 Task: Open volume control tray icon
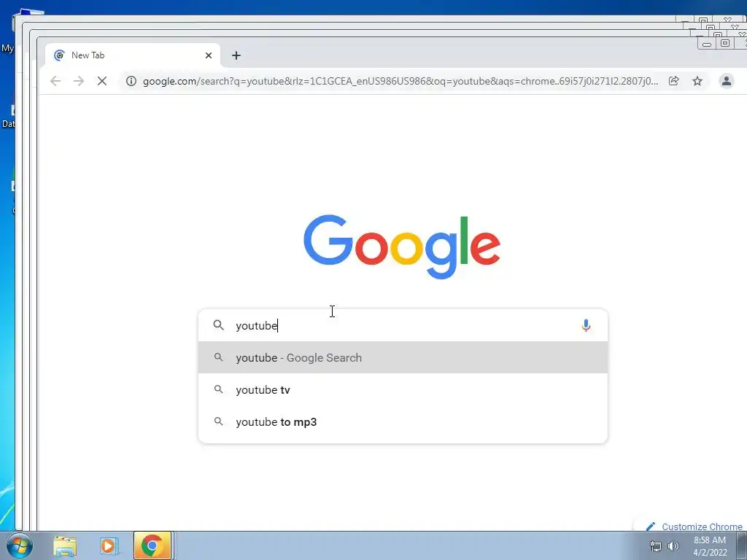tap(673, 546)
